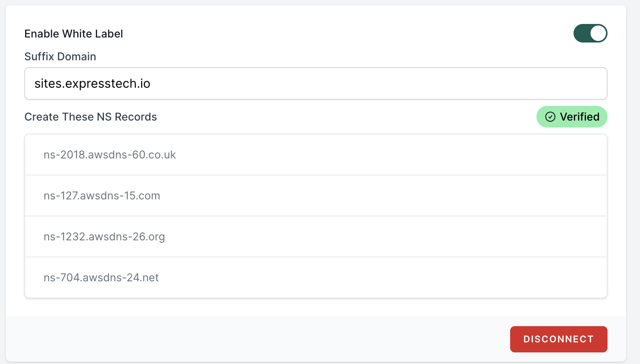Click the word Verified in the badge
The height and width of the screenshot is (364, 640).
[580, 117]
